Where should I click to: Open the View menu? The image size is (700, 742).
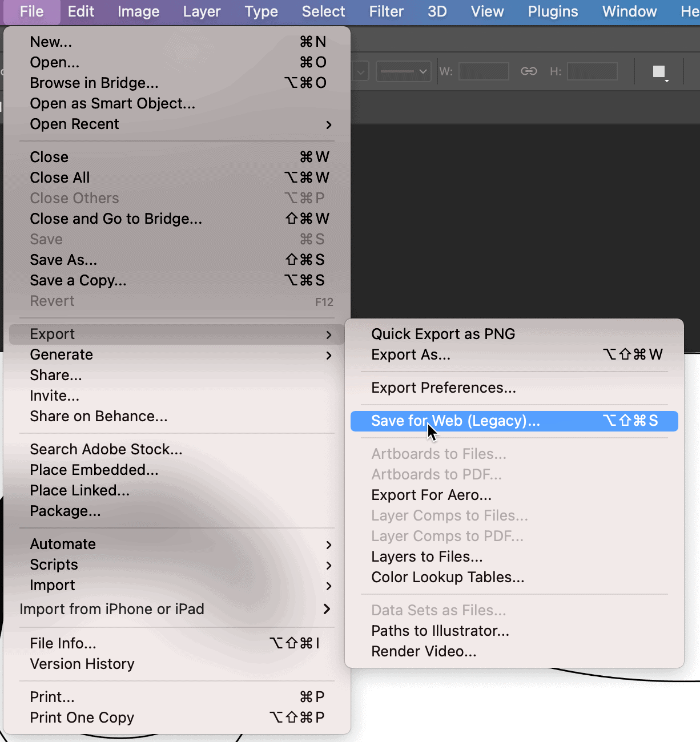tap(487, 11)
